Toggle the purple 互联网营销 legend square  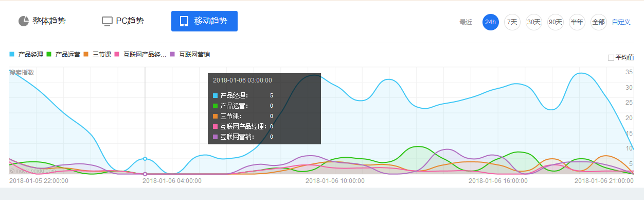point(173,54)
